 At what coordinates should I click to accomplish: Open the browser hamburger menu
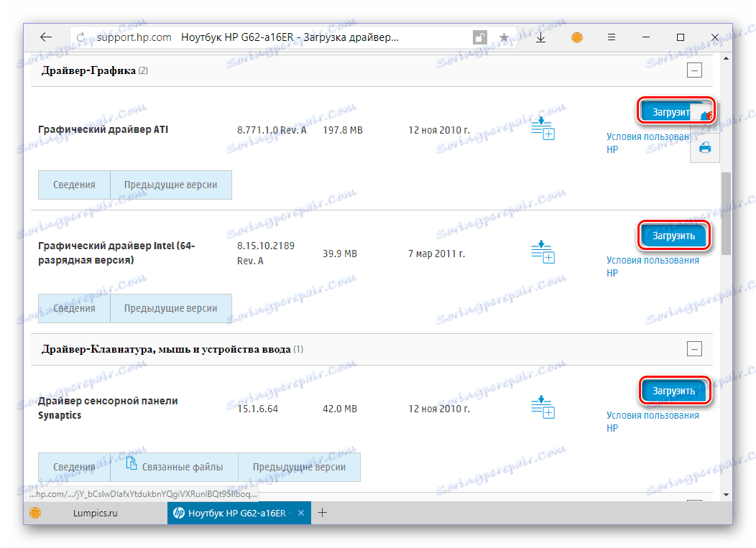click(x=612, y=37)
